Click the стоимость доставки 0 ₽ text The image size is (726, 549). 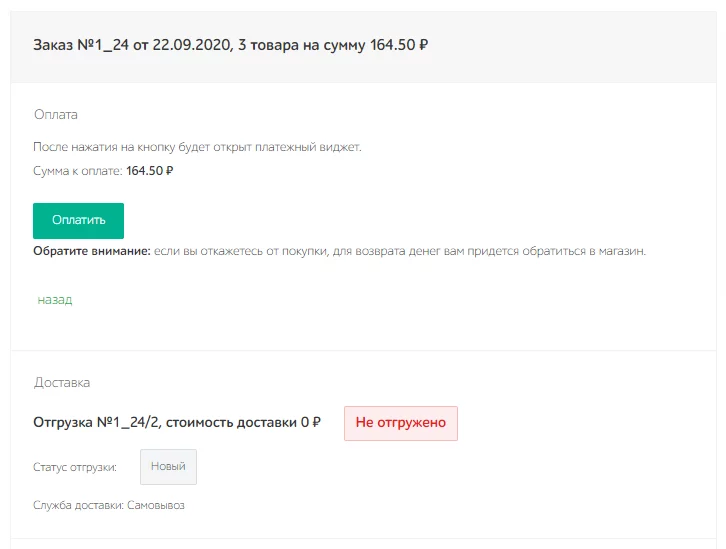[243, 423]
